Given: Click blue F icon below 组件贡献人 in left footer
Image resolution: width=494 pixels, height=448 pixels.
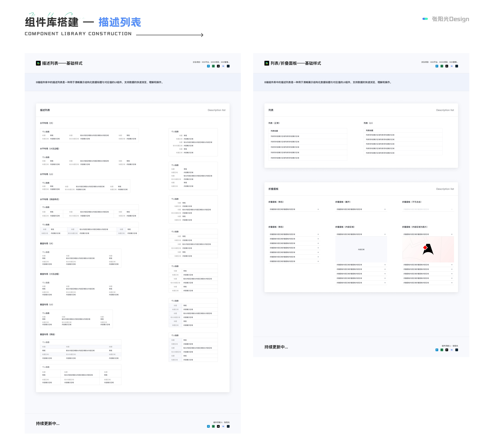Looking at the screenshot, I should point(208,426).
